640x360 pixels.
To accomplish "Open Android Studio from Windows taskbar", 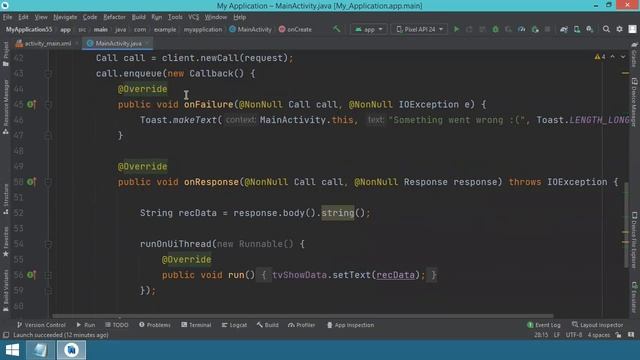I will coord(71,350).
